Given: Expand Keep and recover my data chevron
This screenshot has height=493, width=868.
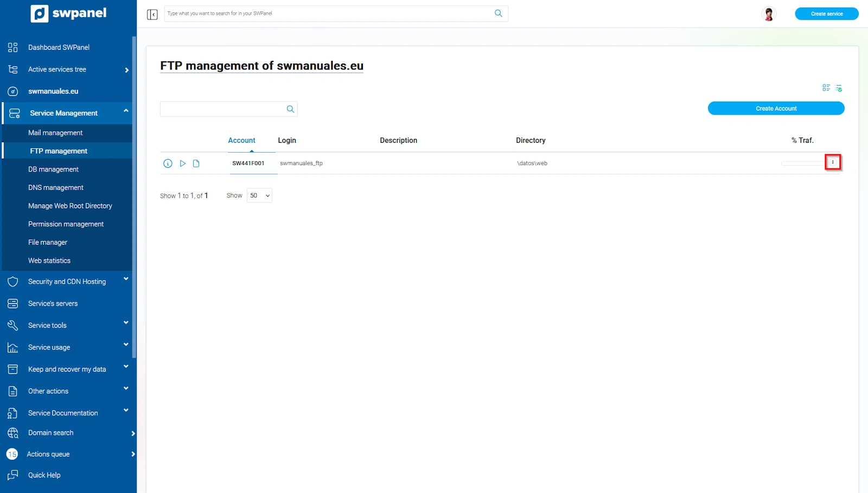Looking at the screenshot, I should tap(126, 366).
